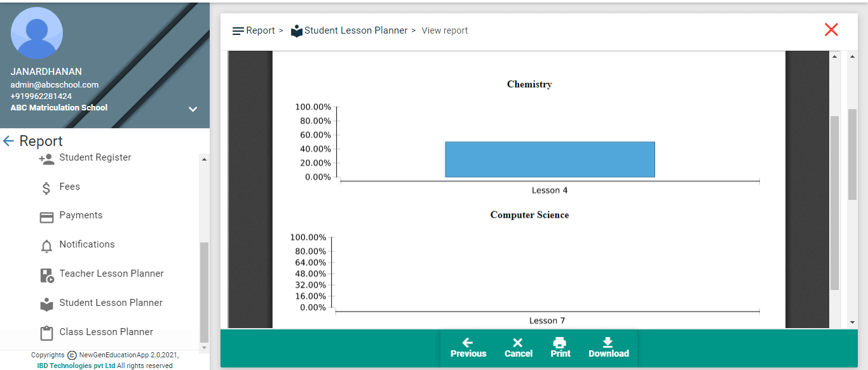Click the sidebar scrollbar up arrow
This screenshot has height=370, width=868.
[204, 159]
